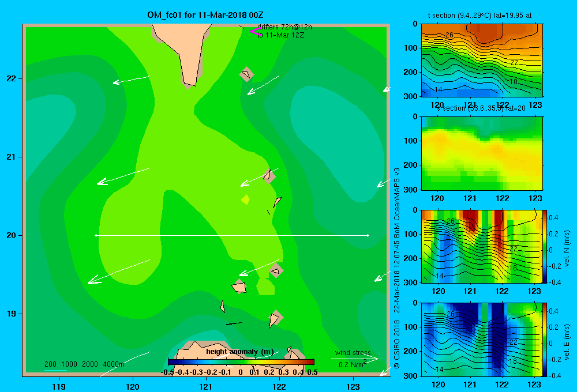Click the map title "OM_fc01 for 11-Mar-2018 00Z"
The image size is (577, 392).
[x=205, y=15]
